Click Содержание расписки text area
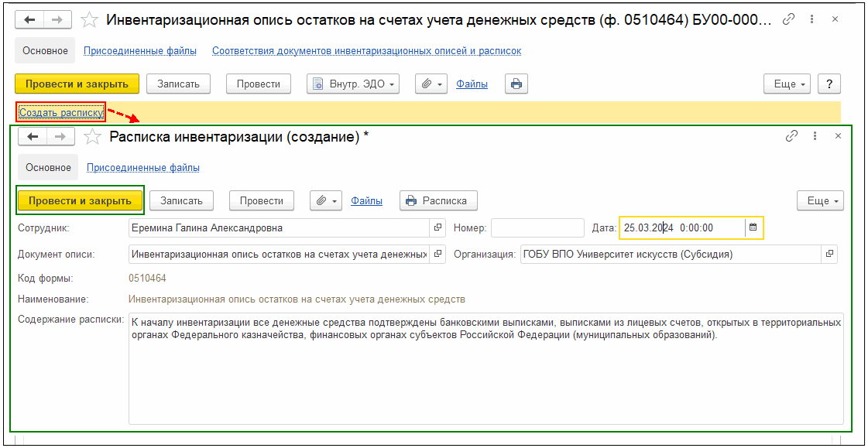Screen dimensions: 868x448 tap(486, 368)
